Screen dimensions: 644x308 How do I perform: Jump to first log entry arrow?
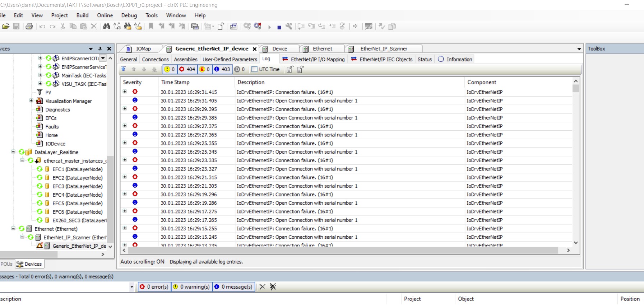[124, 69]
